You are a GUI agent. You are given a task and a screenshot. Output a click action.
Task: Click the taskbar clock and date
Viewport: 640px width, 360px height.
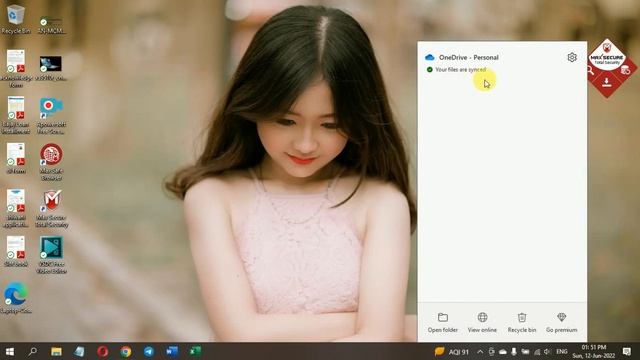pyautogui.click(x=593, y=351)
